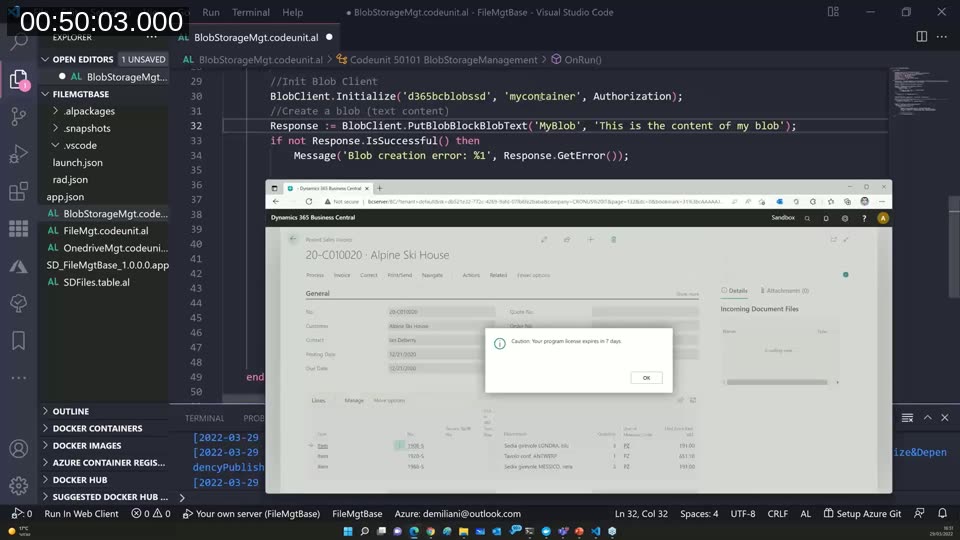Screen dimensions: 960x540
Task: Expand the DOCKER HUB section
Action: (80, 480)
